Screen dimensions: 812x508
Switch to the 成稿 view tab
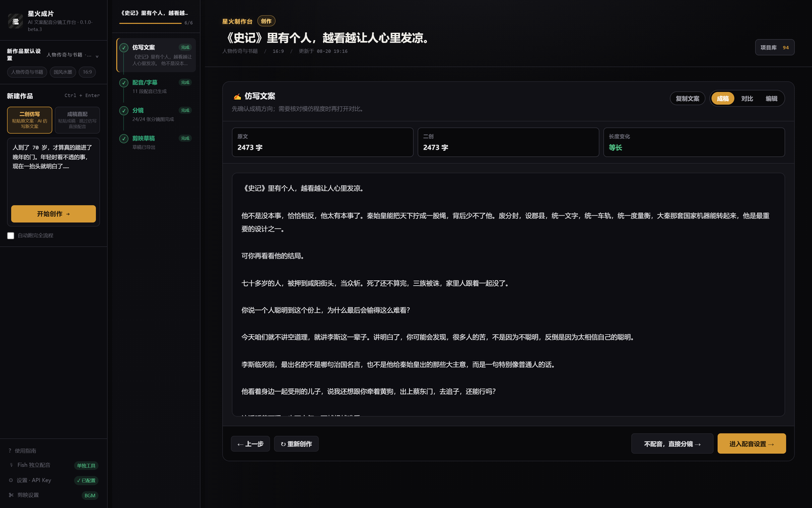pyautogui.click(x=723, y=99)
